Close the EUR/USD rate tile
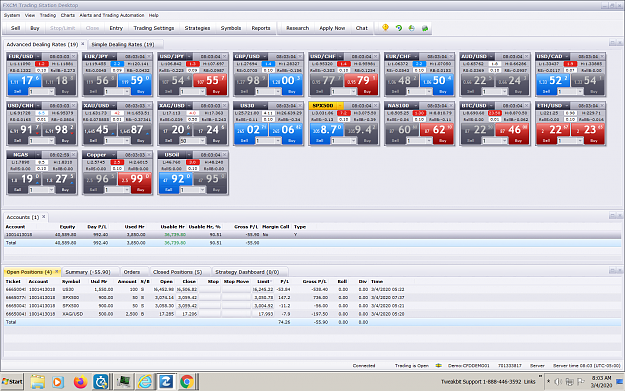The height and width of the screenshot is (391, 625). (x=74, y=56)
